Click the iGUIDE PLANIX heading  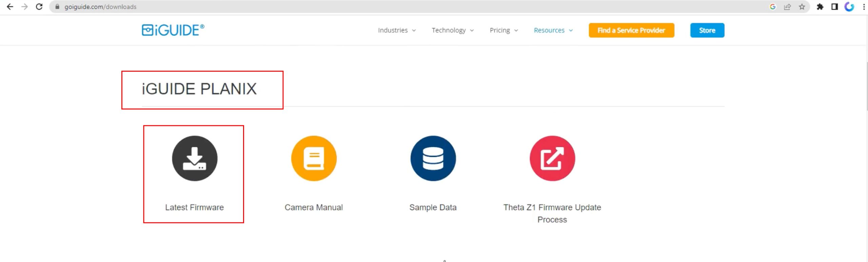(199, 89)
